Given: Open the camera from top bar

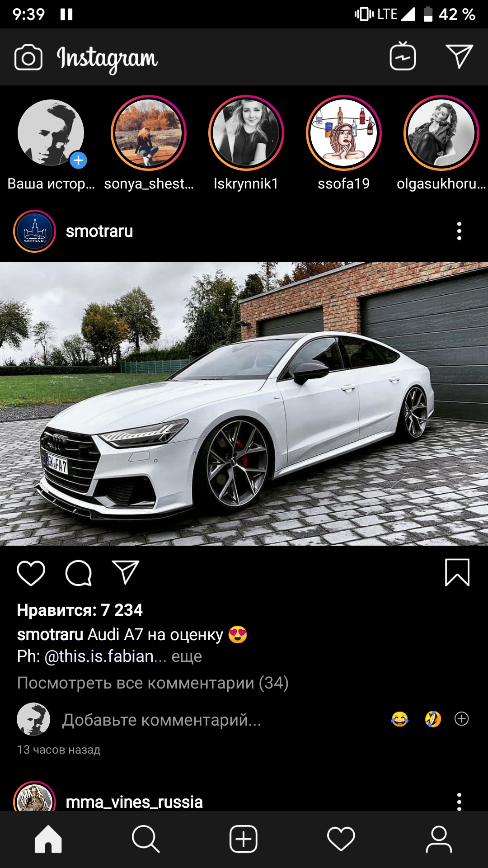Looking at the screenshot, I should click(x=28, y=57).
